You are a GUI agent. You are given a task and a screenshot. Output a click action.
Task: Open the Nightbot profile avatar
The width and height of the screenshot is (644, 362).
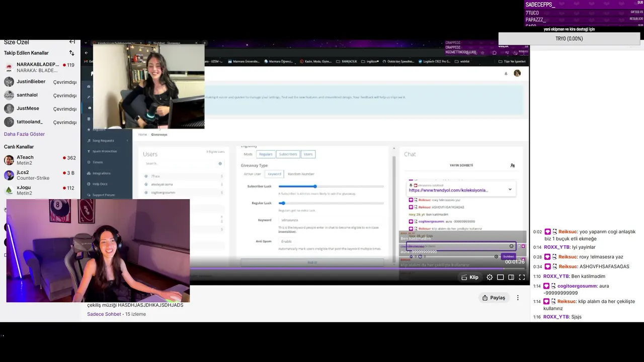[517, 73]
